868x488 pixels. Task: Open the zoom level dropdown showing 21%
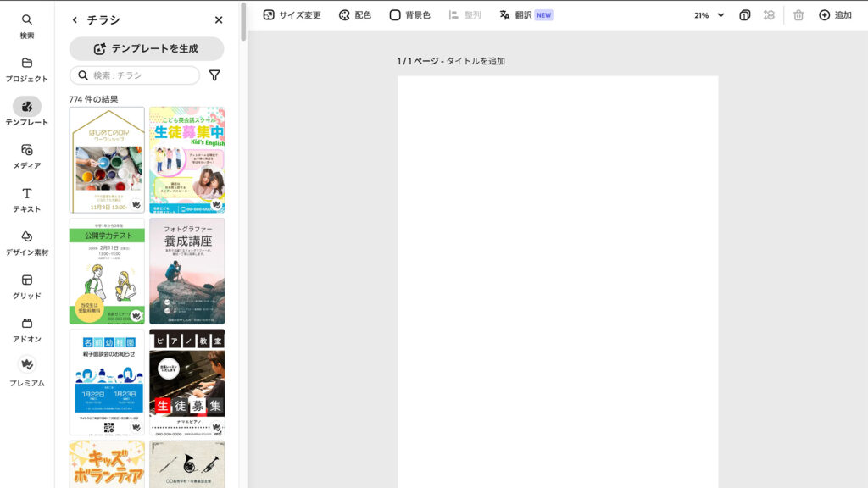[x=709, y=14]
